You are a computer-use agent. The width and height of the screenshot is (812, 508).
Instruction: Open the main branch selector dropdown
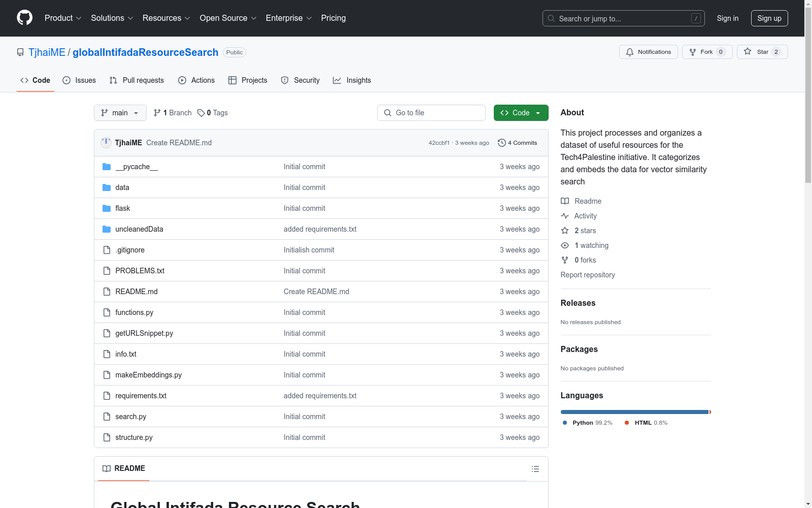click(120, 113)
